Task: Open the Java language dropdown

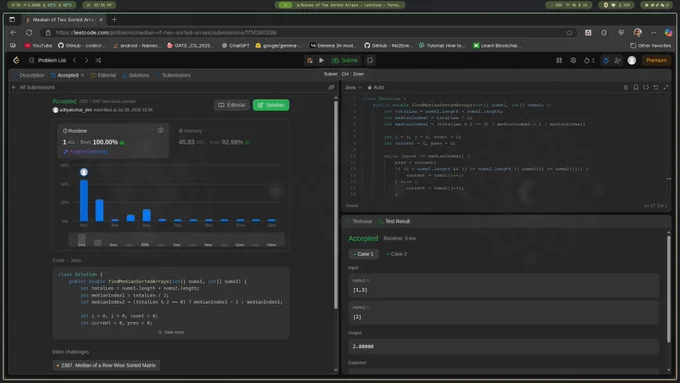Action: 353,87
